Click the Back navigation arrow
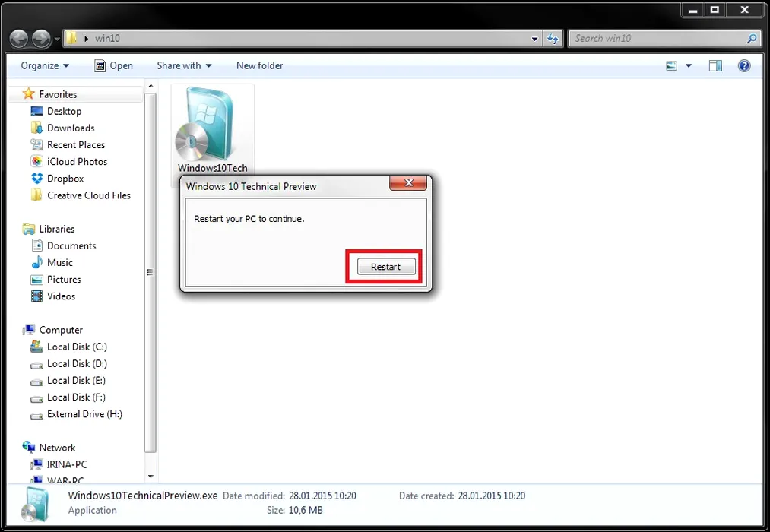 (19, 39)
